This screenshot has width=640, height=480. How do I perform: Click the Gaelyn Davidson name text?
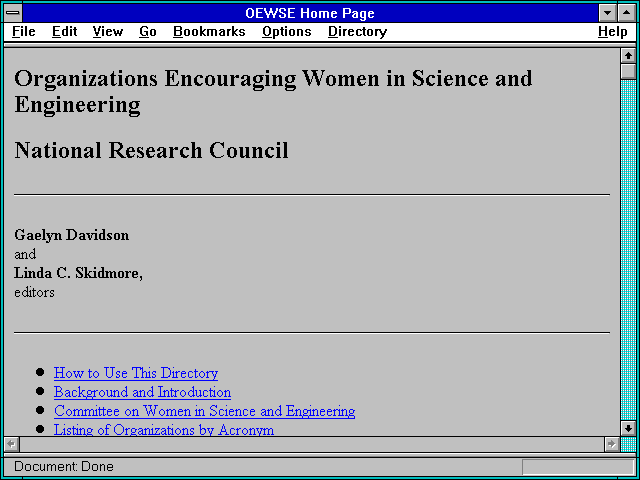coord(72,235)
